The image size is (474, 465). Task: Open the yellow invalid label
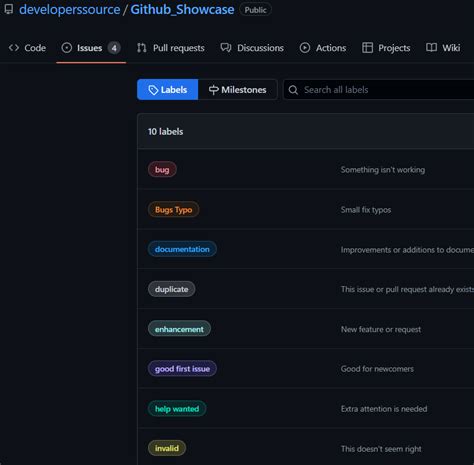(167, 449)
